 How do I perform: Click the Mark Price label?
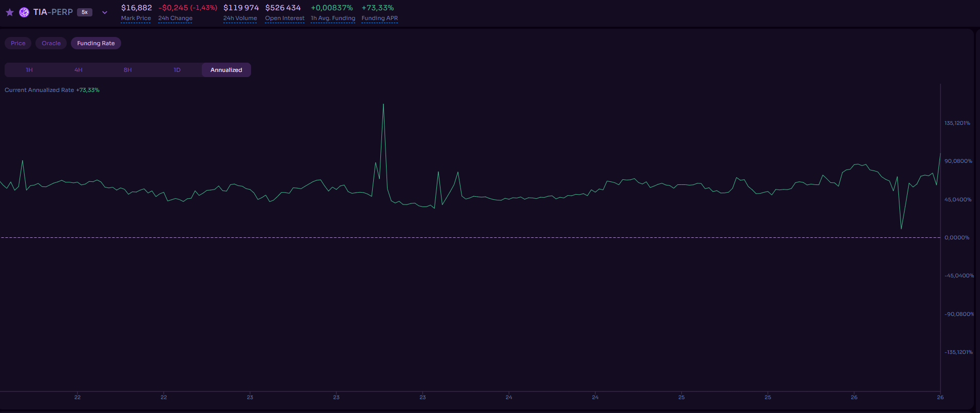136,18
